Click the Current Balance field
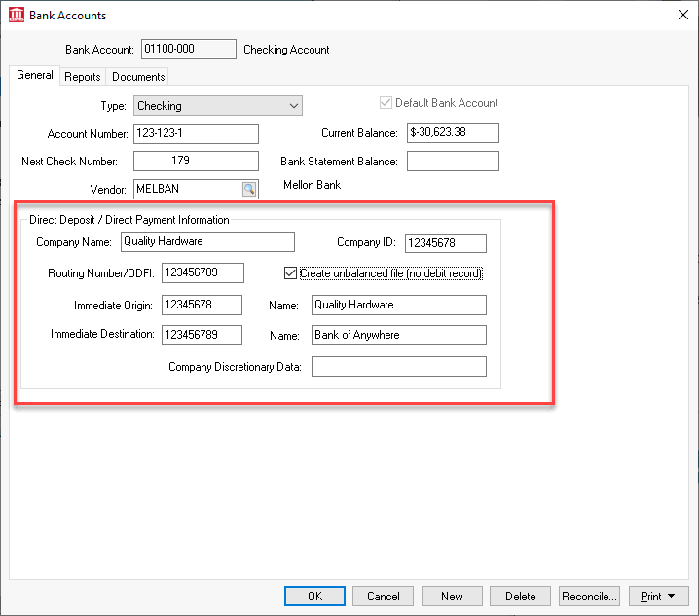699x616 pixels. [x=453, y=132]
